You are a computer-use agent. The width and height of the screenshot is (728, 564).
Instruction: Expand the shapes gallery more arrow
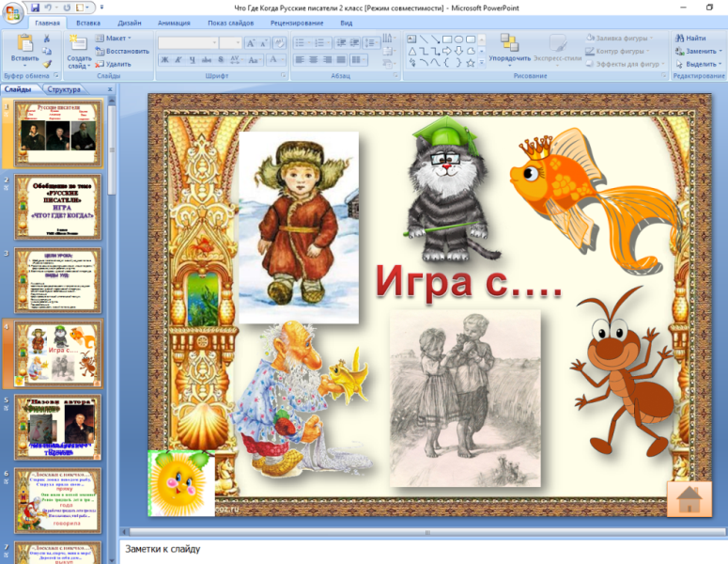point(482,62)
